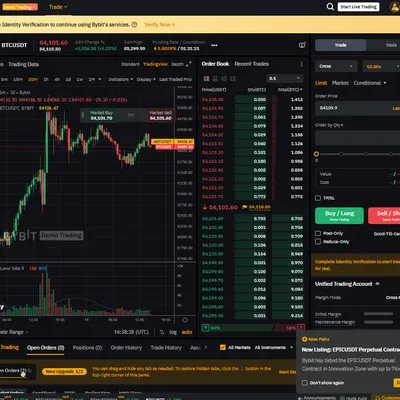
Task: Click the Buy / Long button
Action: pos(339,215)
